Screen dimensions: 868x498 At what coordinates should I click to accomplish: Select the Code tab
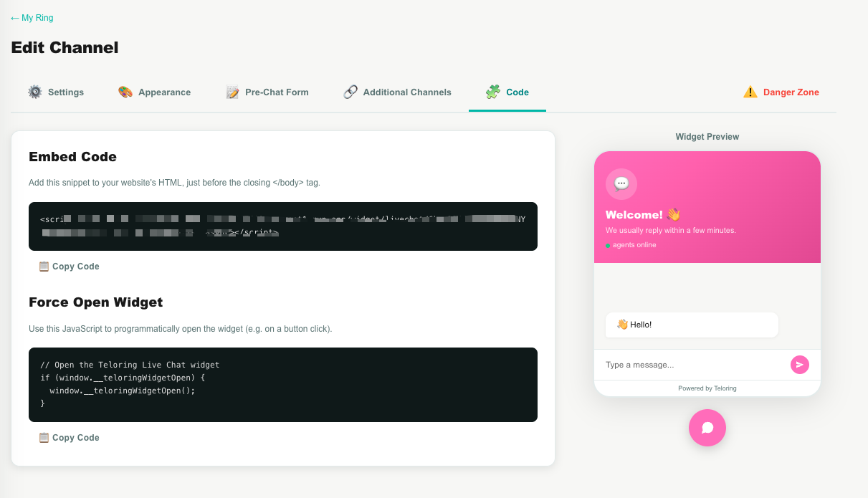pyautogui.click(x=507, y=92)
